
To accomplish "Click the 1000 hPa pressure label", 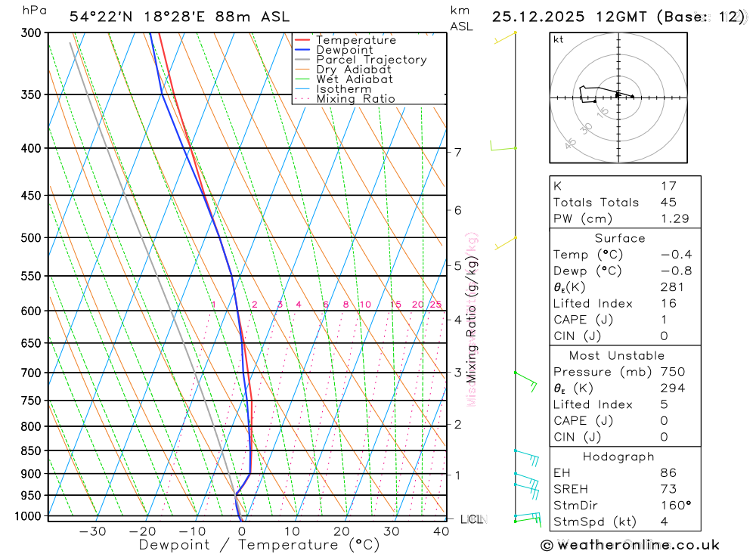I will 27,516.
